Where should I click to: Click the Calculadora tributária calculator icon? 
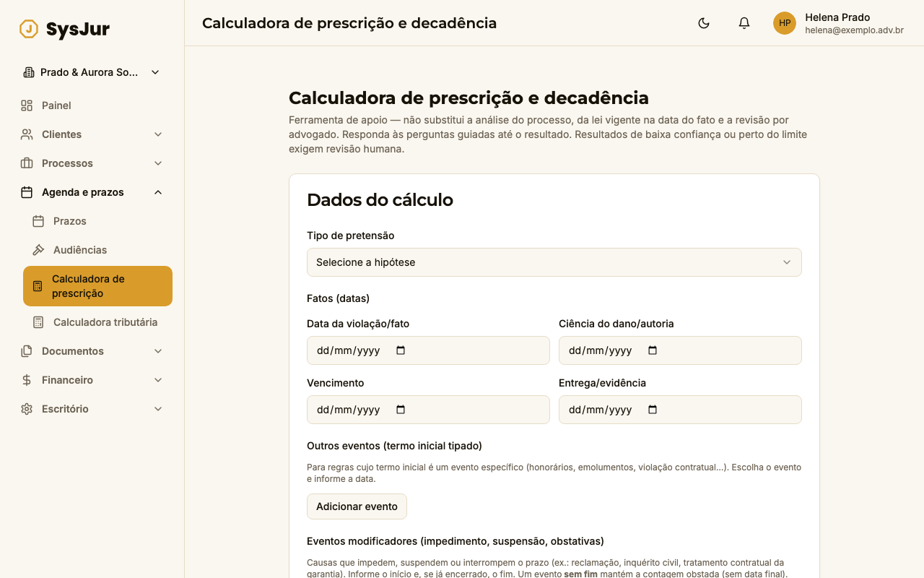(38, 322)
